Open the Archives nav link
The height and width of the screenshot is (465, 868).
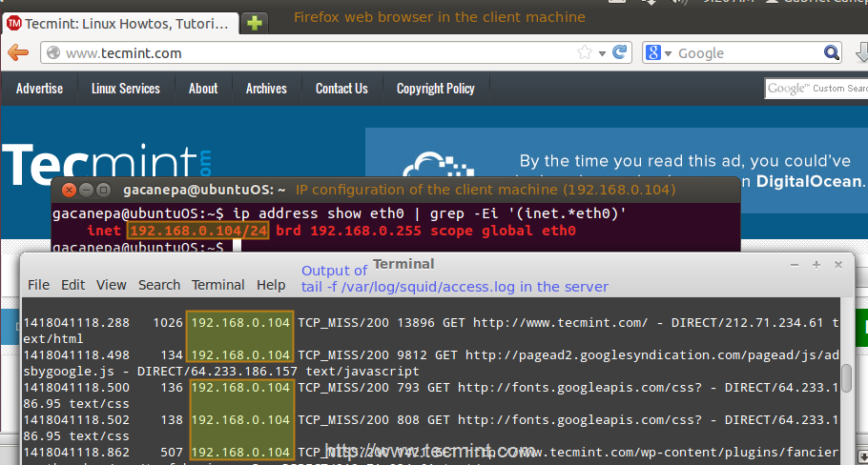(266, 89)
